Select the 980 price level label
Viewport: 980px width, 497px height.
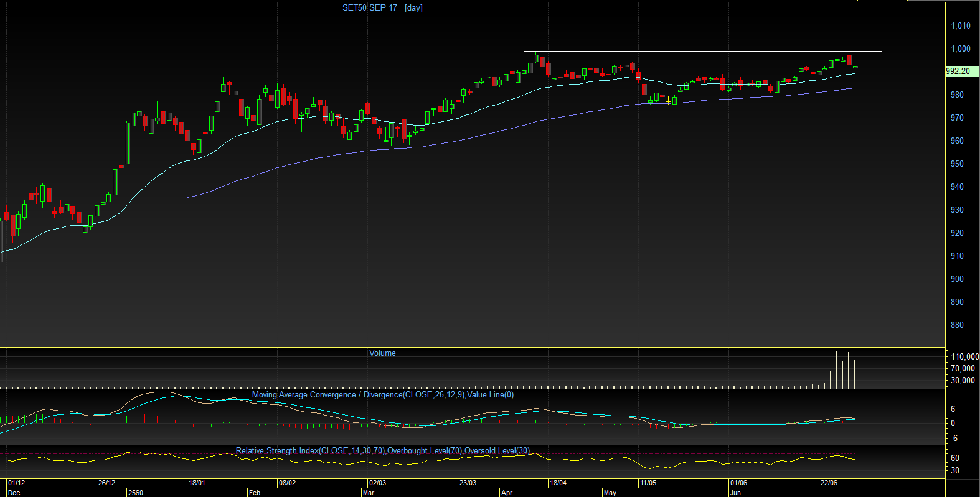pyautogui.click(x=957, y=95)
